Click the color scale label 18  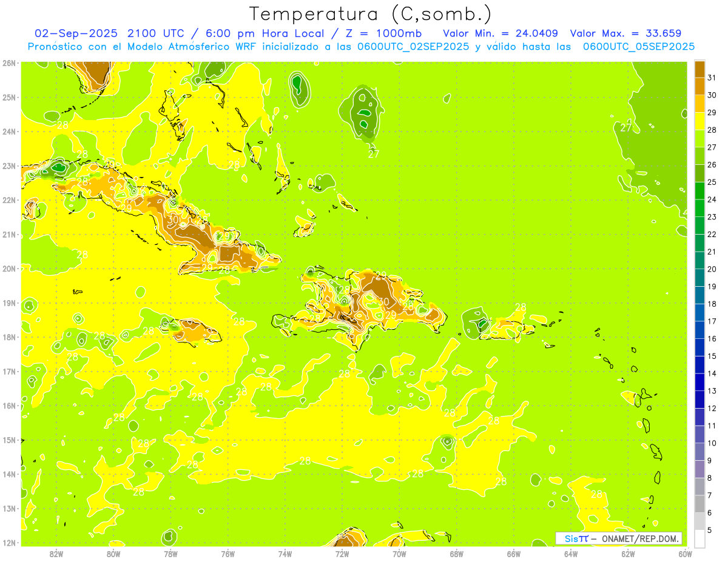tap(712, 304)
